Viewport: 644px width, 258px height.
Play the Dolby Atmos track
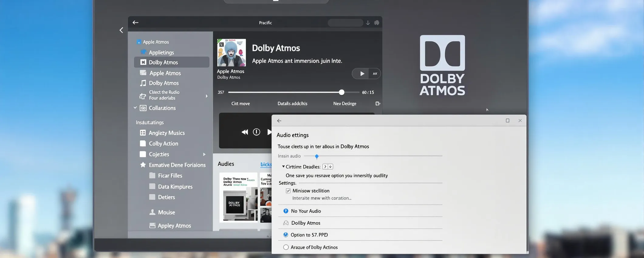pyautogui.click(x=362, y=74)
